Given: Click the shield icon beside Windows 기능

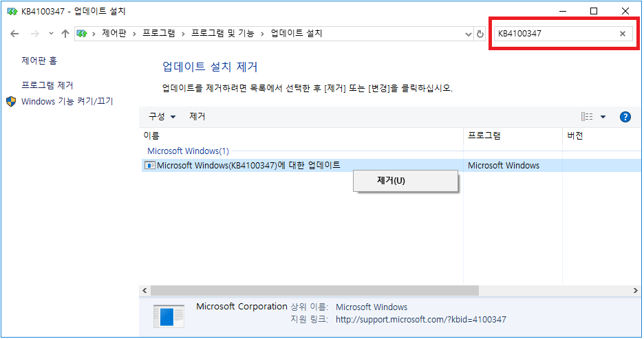Looking at the screenshot, I should (11, 101).
